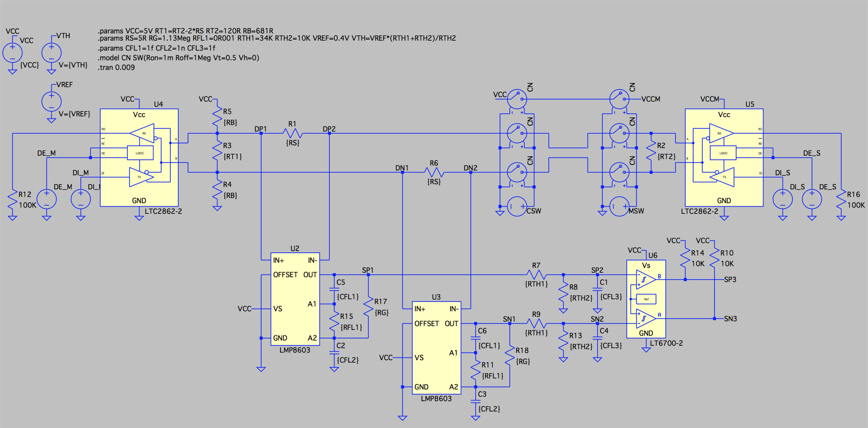Image resolution: width=868 pixels, height=428 pixels.
Task: Click the {RT2} value under R2
Action: click(667, 156)
